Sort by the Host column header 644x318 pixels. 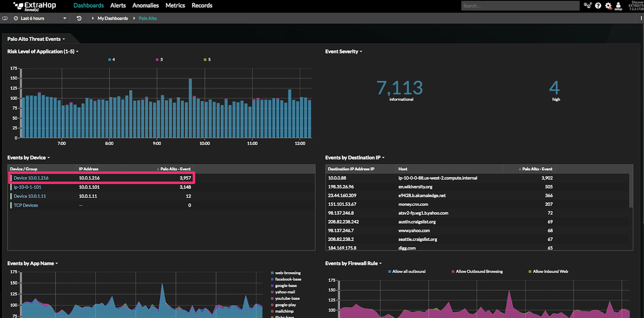pyautogui.click(x=403, y=169)
